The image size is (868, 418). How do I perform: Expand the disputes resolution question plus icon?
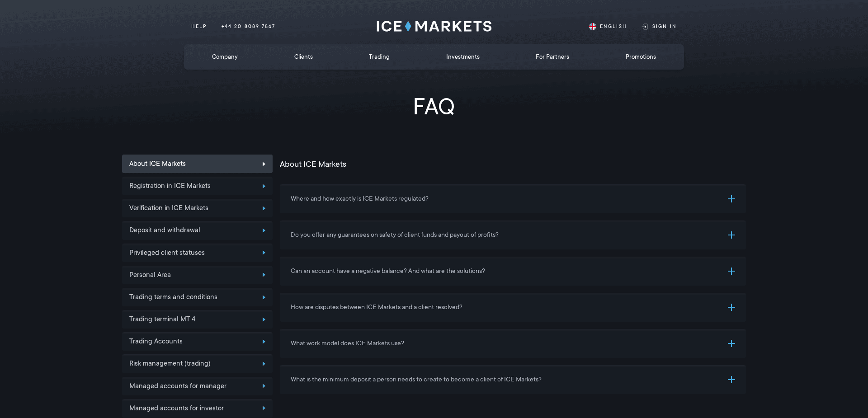tap(731, 307)
